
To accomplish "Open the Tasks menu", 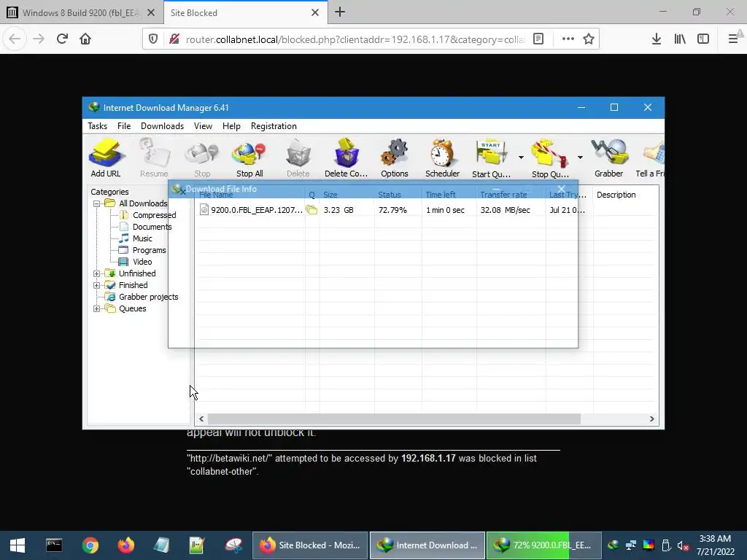I will (x=97, y=126).
